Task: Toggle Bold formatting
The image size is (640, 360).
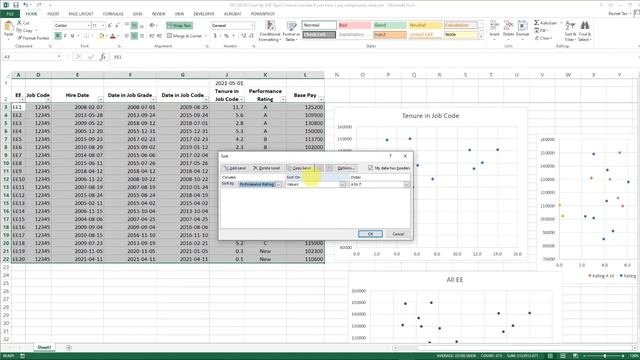Action: click(x=58, y=36)
